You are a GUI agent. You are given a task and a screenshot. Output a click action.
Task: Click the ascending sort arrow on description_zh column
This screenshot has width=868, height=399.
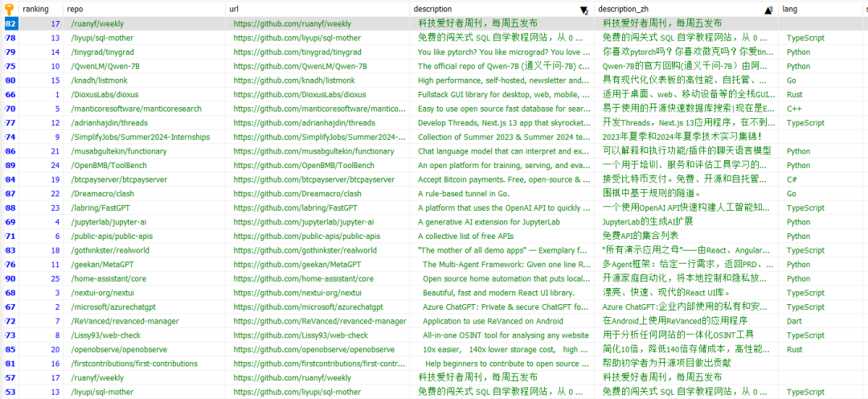click(x=768, y=10)
